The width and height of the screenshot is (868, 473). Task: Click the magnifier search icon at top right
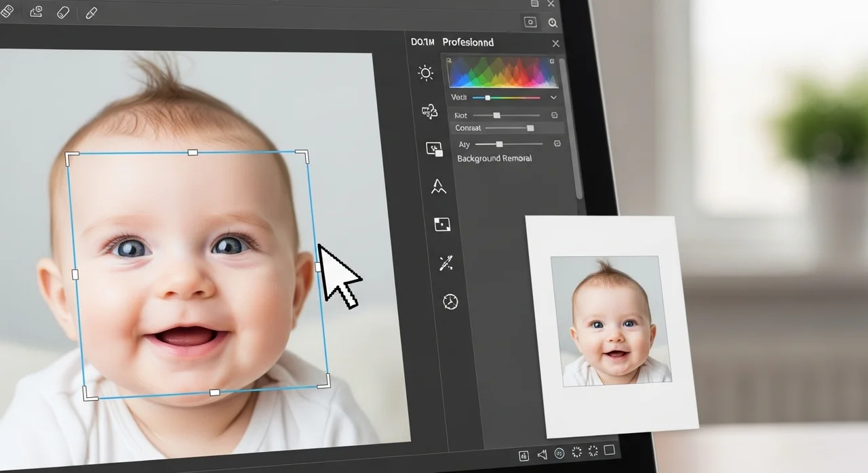pyautogui.click(x=553, y=23)
